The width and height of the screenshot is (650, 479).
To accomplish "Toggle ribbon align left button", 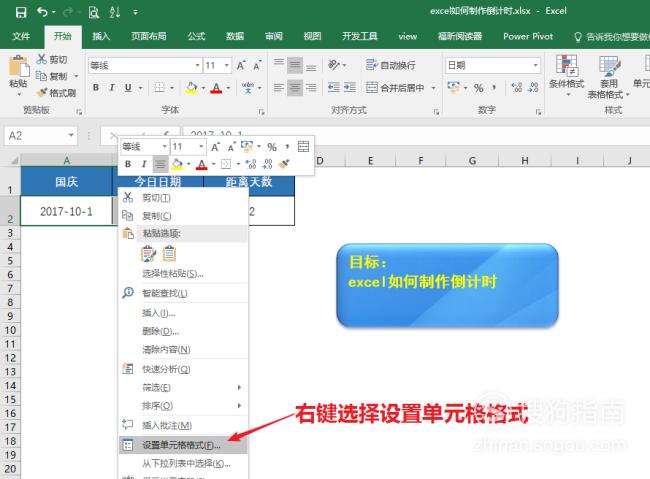I will coord(279,88).
